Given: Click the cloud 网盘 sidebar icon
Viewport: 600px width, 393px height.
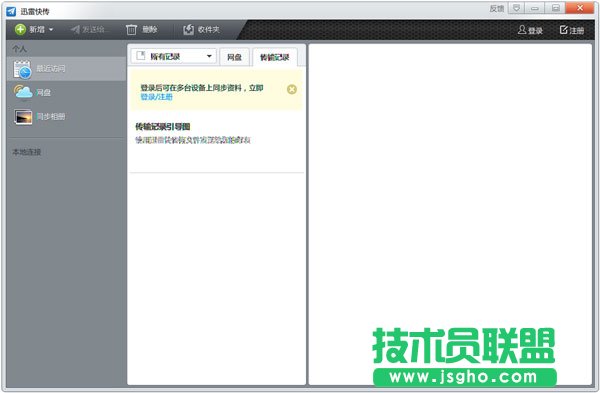Looking at the screenshot, I should [x=23, y=92].
